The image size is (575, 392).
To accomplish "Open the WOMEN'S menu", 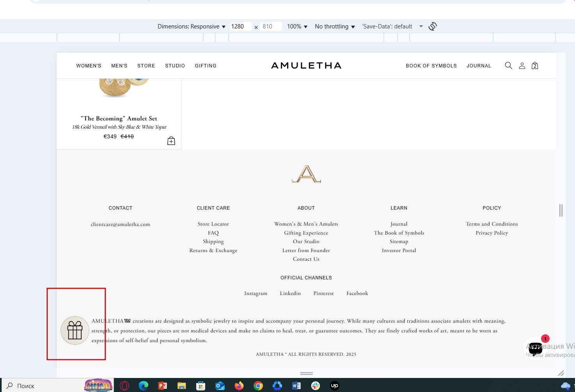I will tap(89, 66).
